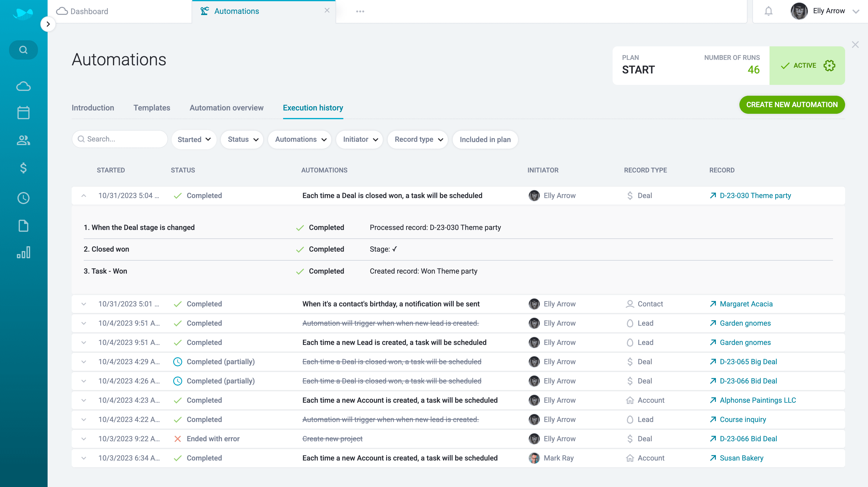This screenshot has width=868, height=487.
Task: Collapse the expanded Theme party execution row
Action: [x=84, y=196]
